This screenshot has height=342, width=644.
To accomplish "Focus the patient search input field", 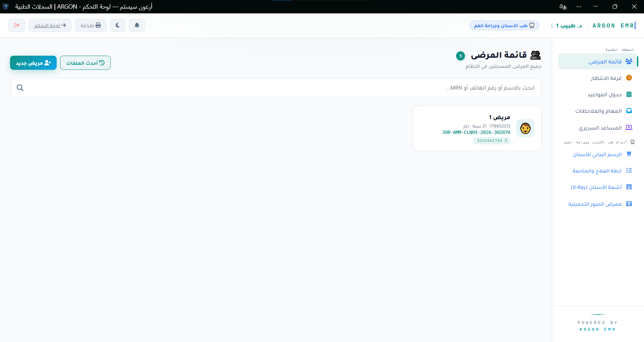I will pyautogui.click(x=276, y=88).
